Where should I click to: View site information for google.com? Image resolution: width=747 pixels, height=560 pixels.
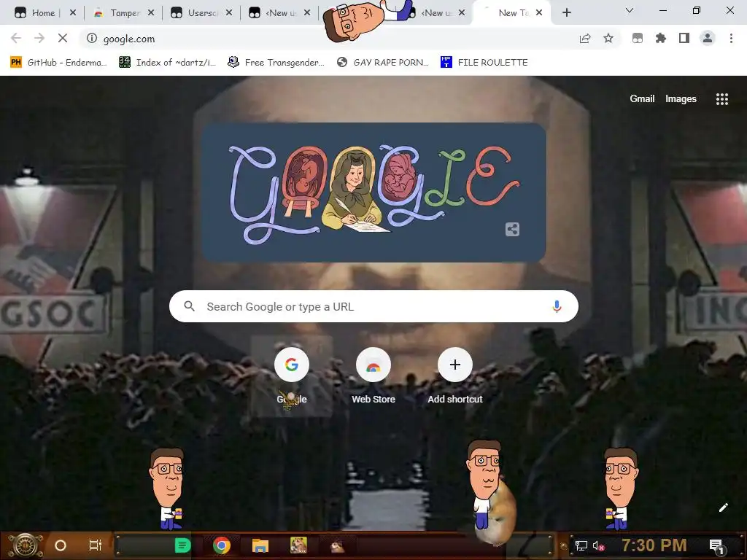92,38
